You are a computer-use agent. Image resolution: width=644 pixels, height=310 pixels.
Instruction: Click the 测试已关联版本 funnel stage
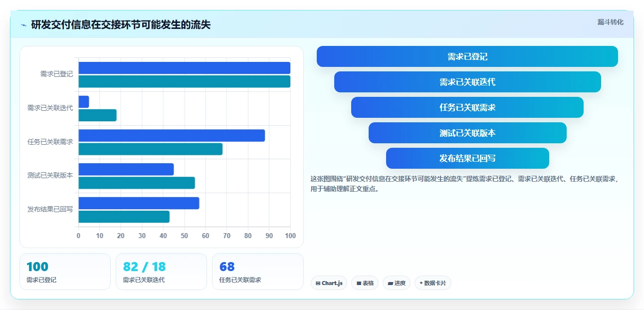tap(467, 133)
